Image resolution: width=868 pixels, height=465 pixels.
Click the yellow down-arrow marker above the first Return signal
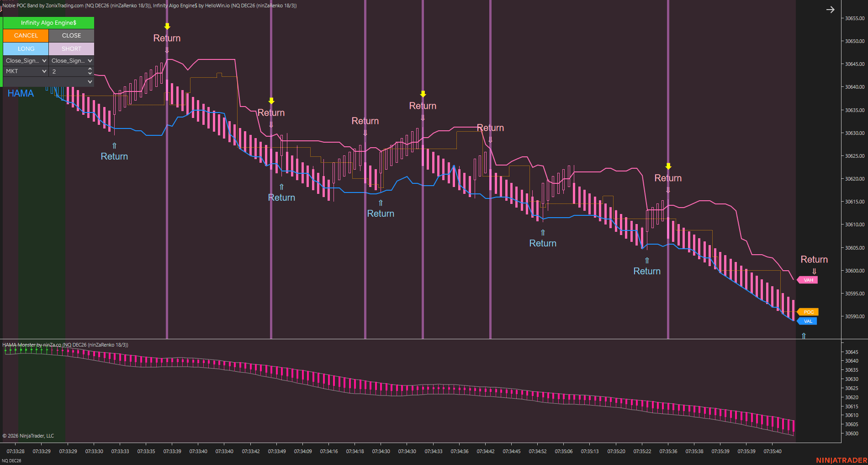tap(167, 27)
